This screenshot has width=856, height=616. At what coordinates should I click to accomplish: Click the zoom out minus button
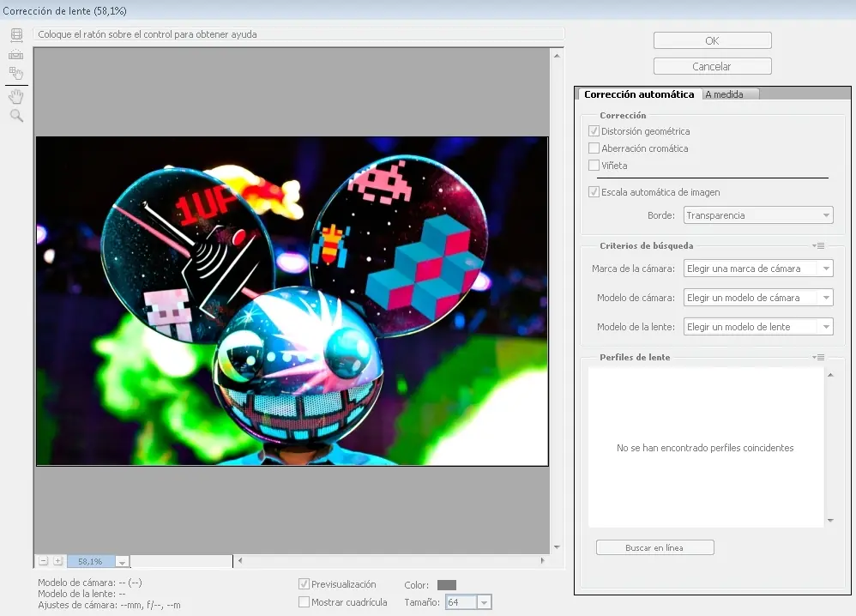pos(43,561)
